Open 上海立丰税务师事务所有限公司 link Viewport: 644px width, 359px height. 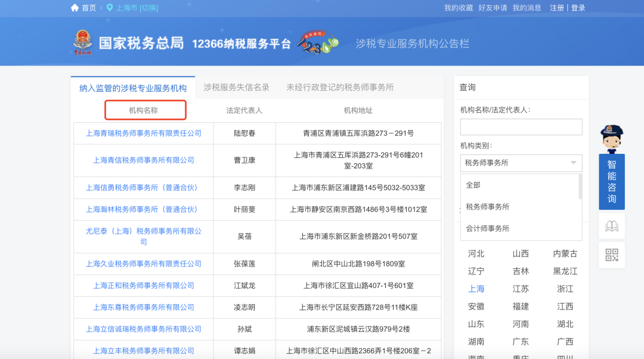[x=143, y=351]
